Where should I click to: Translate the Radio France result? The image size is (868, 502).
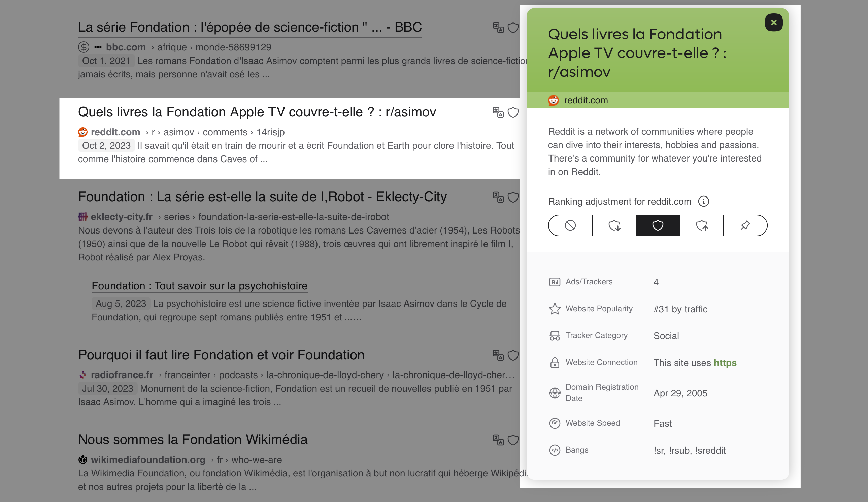pos(498,355)
